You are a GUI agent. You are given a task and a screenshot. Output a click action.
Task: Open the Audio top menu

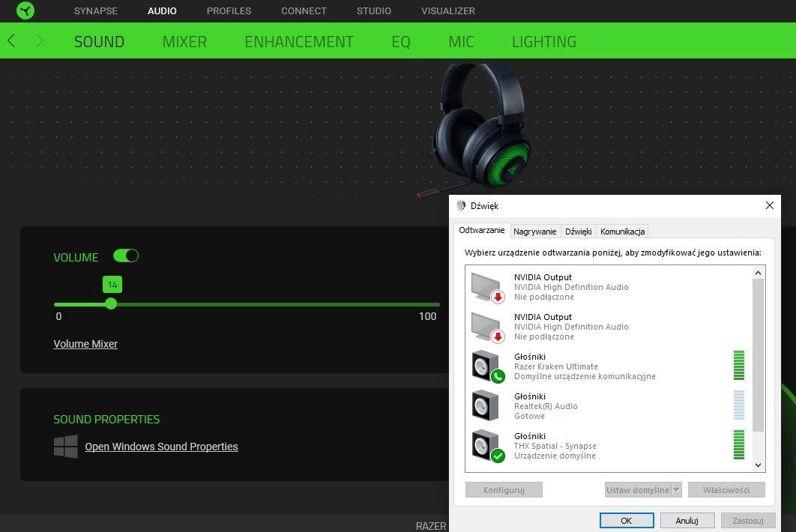pos(162,10)
